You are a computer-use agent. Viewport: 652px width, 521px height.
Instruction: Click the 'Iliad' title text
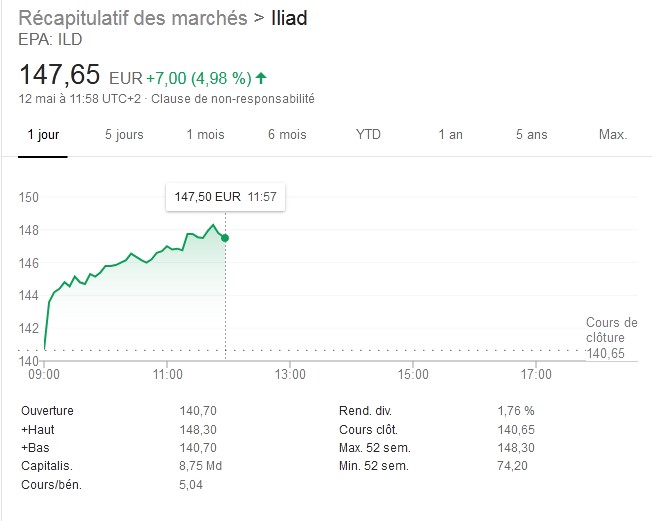tap(291, 18)
